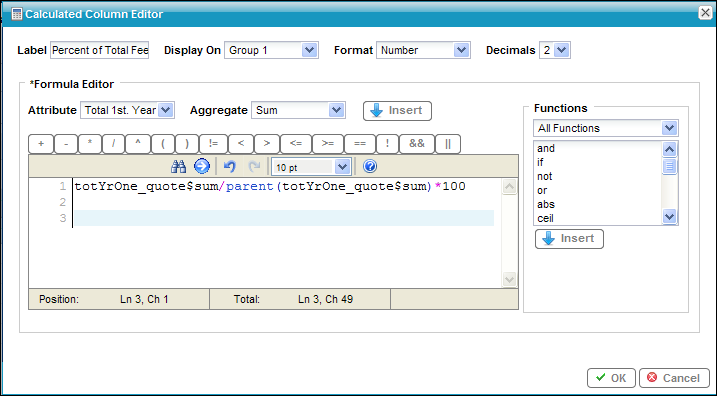Click functions list scrollbar thumb
This screenshot has height=396, width=717.
click(669, 166)
